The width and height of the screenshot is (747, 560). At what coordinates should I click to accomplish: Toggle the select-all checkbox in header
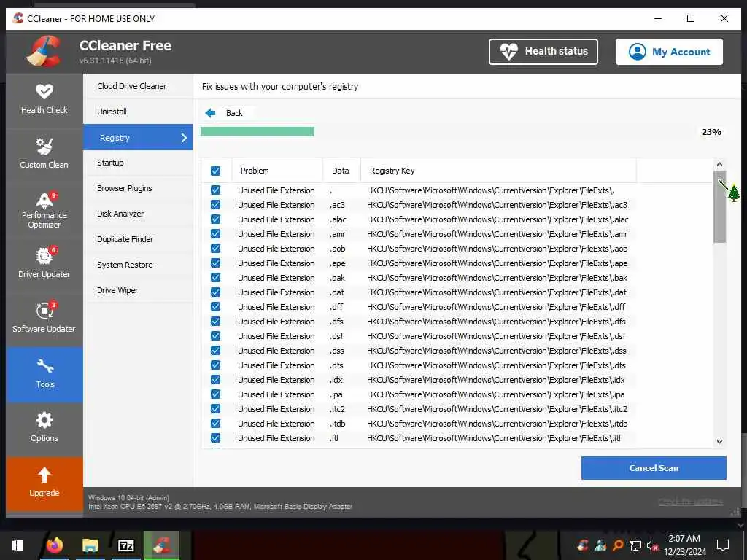pyautogui.click(x=215, y=171)
